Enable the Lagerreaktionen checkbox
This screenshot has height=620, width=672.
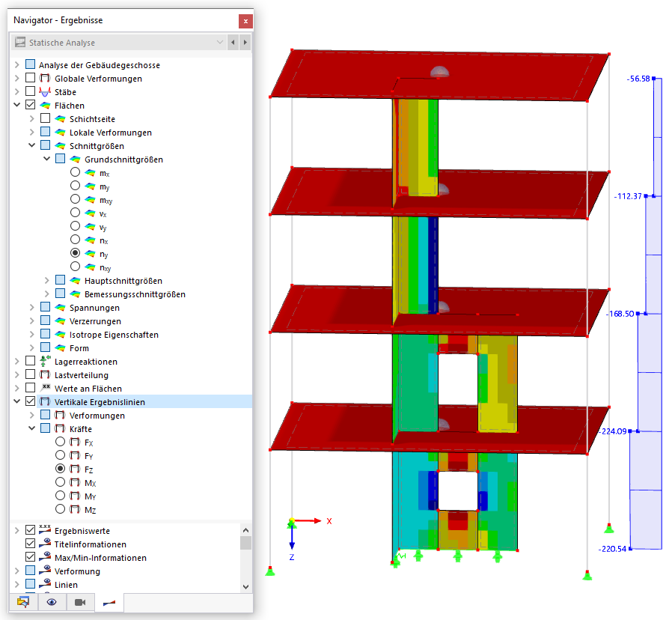(30, 361)
